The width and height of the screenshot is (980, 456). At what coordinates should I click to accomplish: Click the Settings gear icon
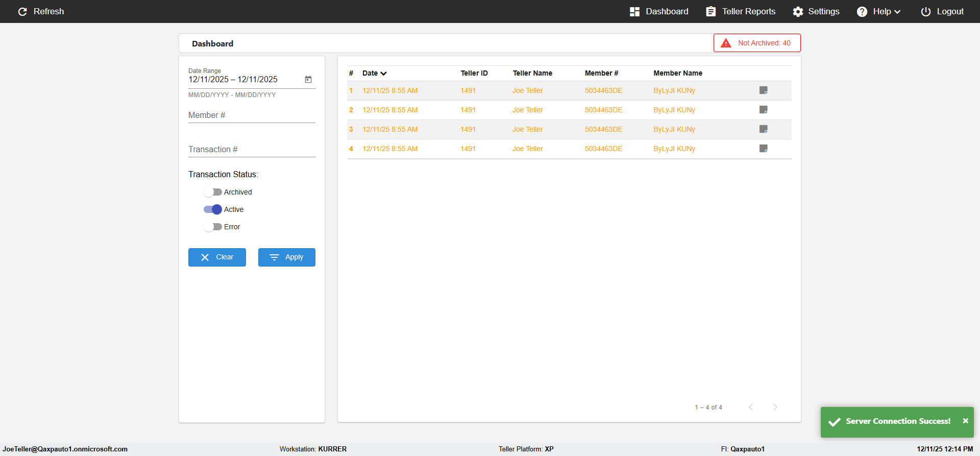click(798, 12)
